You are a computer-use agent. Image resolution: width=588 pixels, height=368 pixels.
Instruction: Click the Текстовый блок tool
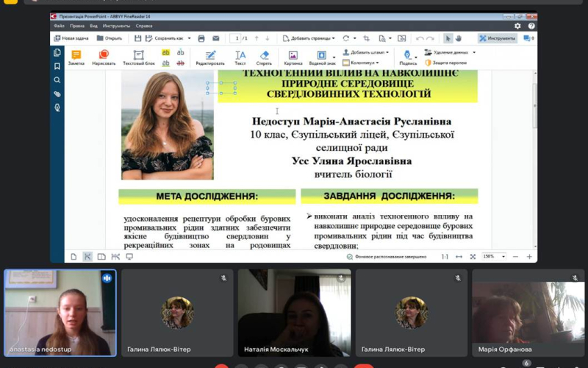point(138,57)
